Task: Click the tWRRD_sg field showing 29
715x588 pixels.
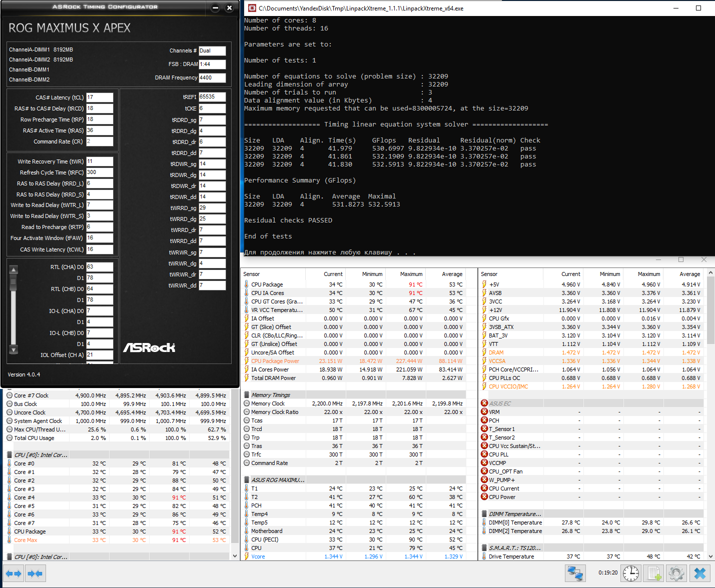Action: coord(212,208)
